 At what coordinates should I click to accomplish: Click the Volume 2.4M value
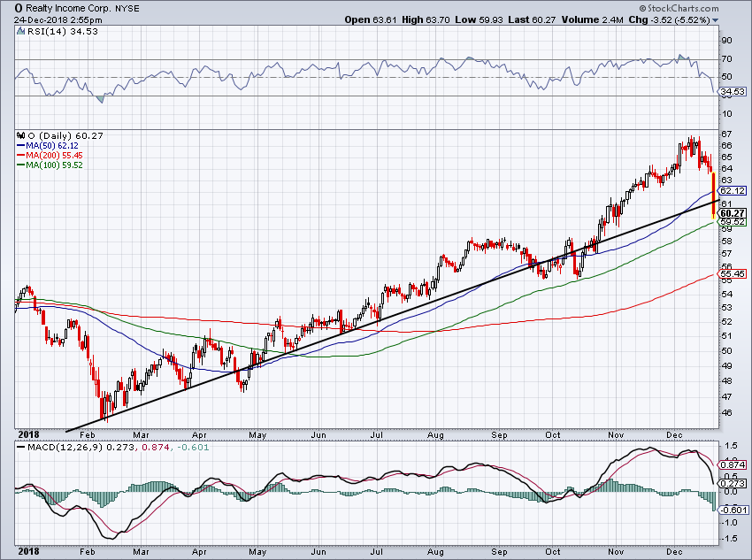pyautogui.click(x=592, y=19)
